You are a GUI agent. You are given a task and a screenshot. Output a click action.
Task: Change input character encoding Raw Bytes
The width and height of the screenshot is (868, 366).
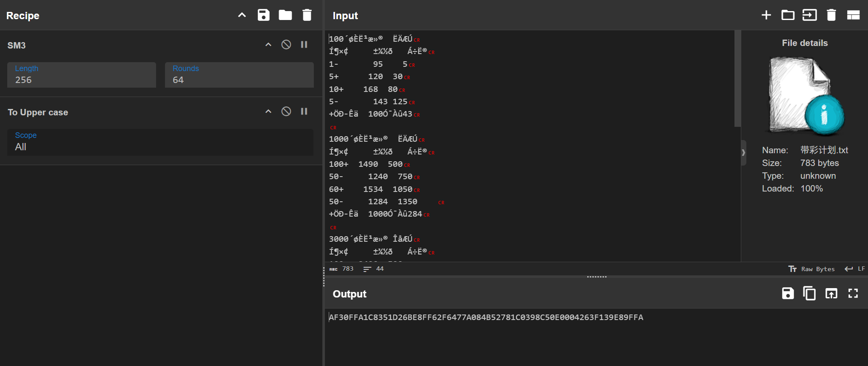pos(811,269)
